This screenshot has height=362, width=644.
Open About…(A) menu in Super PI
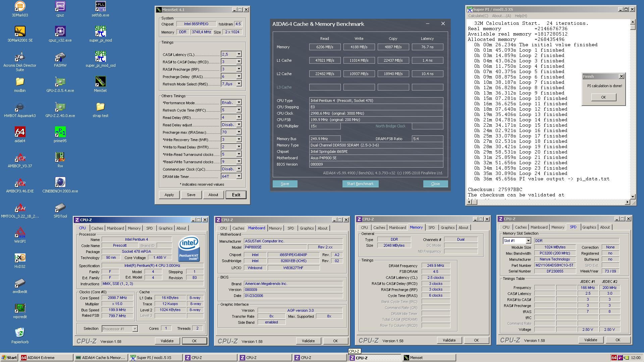pos(501,16)
